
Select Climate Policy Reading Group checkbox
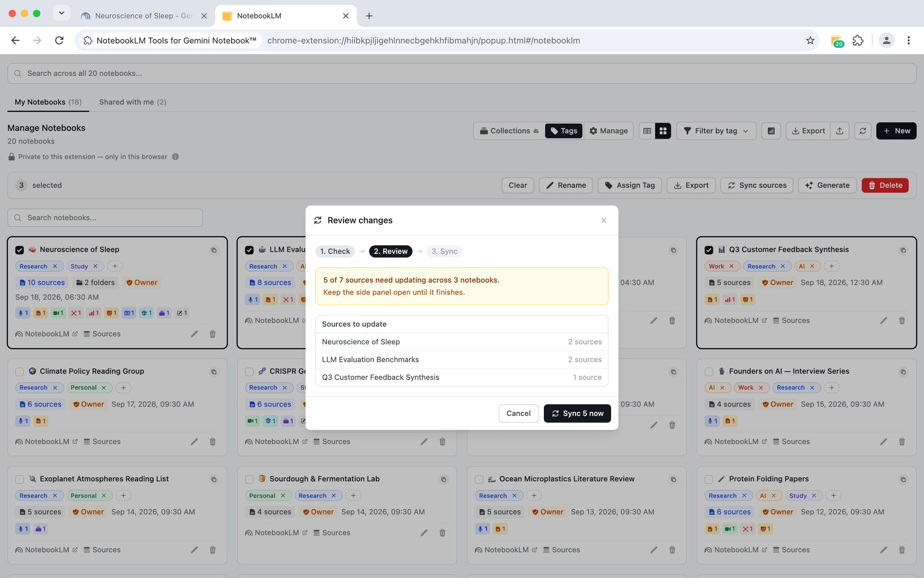20,372
